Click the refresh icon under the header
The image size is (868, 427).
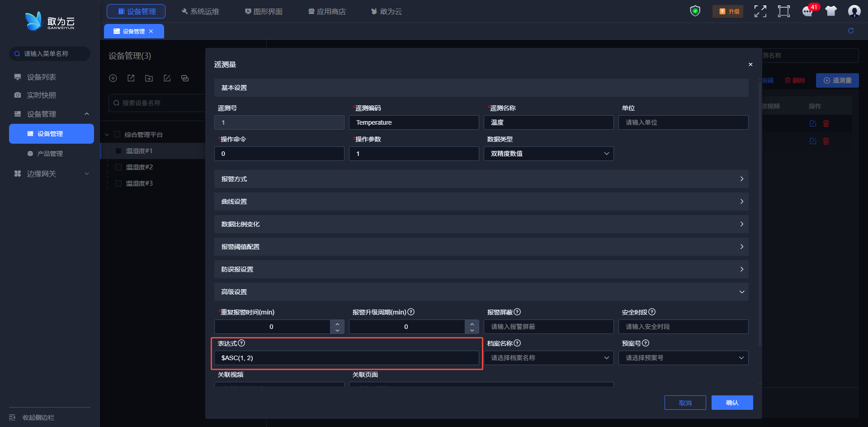click(x=851, y=31)
